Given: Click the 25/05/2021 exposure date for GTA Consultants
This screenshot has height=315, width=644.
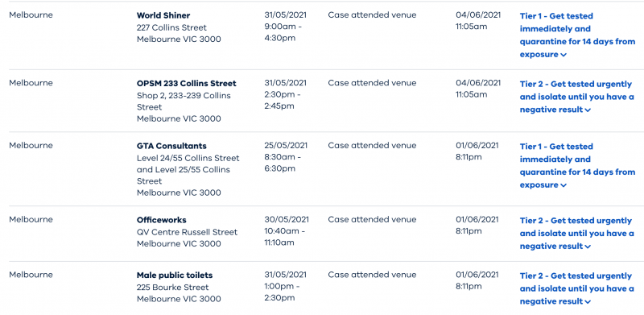Looking at the screenshot, I should point(286,146).
